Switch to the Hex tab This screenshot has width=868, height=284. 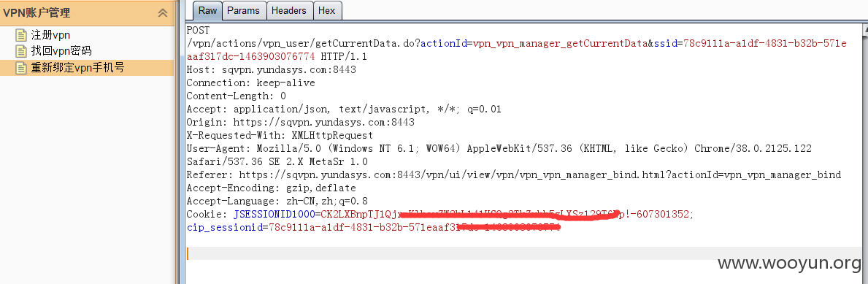327,10
